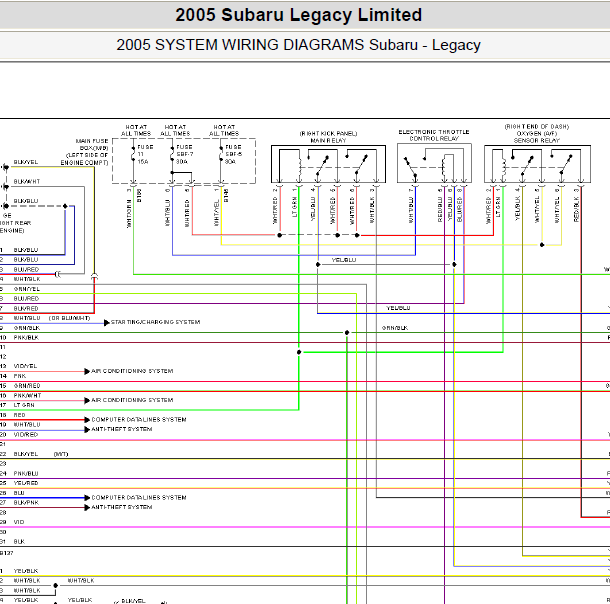Viewport: 610px width, 604px height.
Task: Click the 'STARTING/CHARGING SYSTEM' reference
Action: click(155, 322)
